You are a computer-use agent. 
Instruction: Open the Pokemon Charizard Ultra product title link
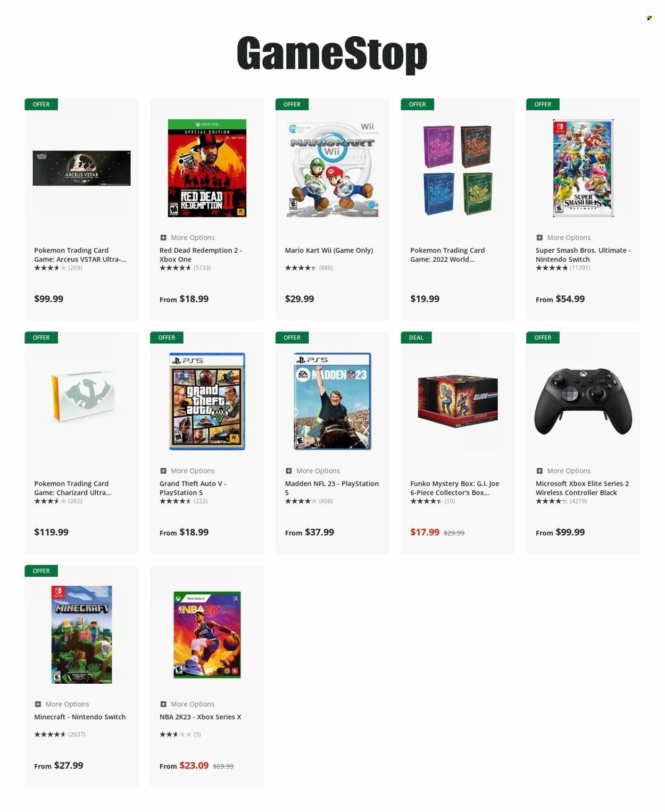[73, 488]
